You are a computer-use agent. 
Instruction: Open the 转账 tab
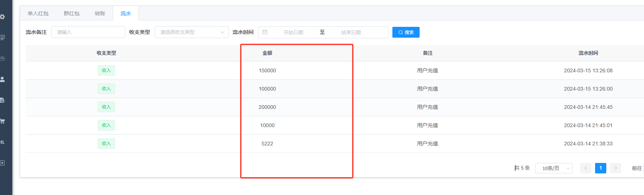pyautogui.click(x=100, y=13)
